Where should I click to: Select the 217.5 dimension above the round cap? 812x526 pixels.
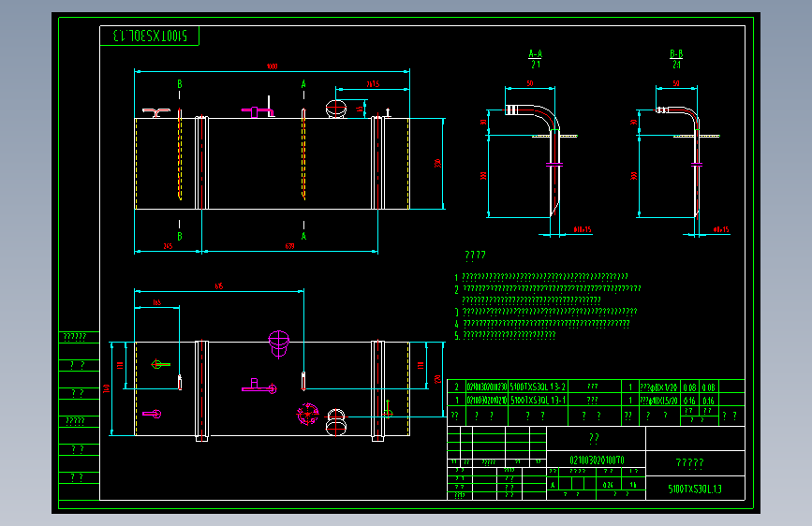pos(373,84)
